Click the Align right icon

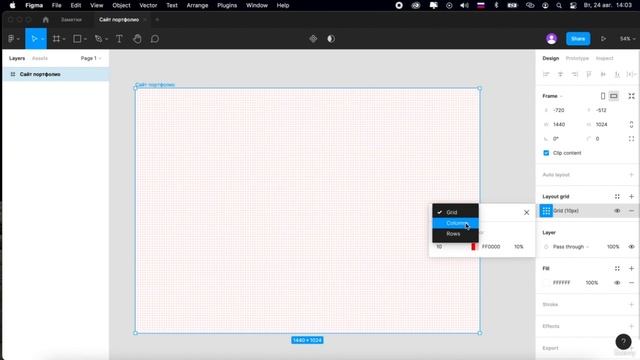(575, 74)
